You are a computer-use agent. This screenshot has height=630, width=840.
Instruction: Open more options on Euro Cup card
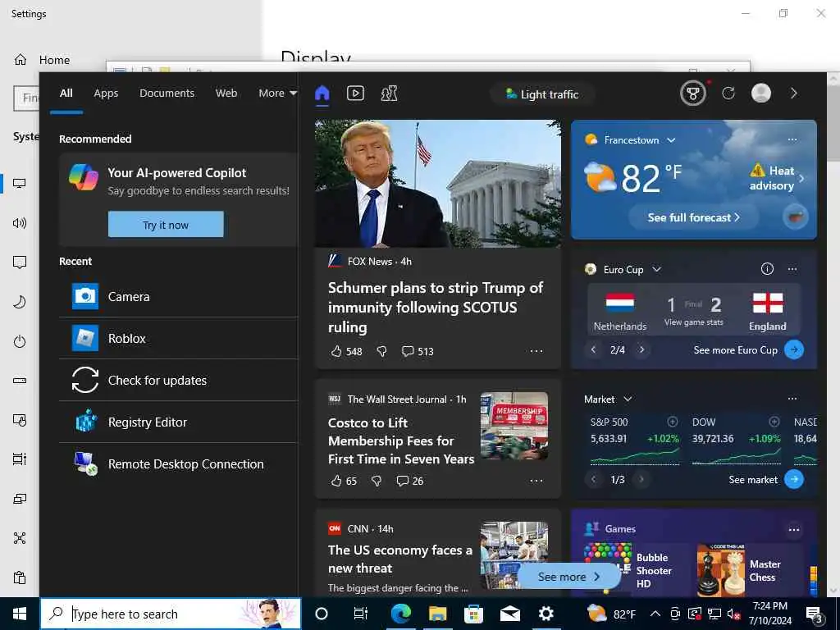tap(792, 269)
